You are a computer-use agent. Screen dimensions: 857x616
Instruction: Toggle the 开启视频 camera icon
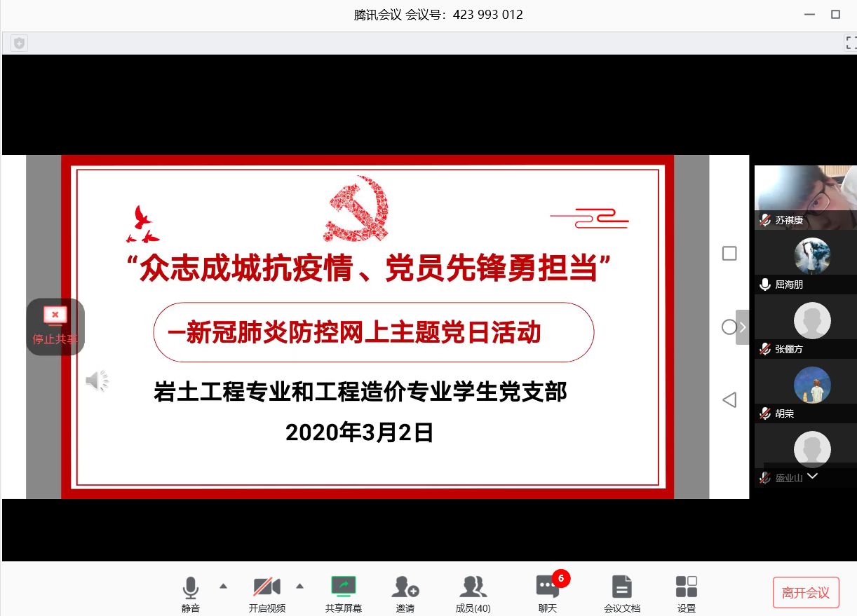pyautogui.click(x=266, y=587)
